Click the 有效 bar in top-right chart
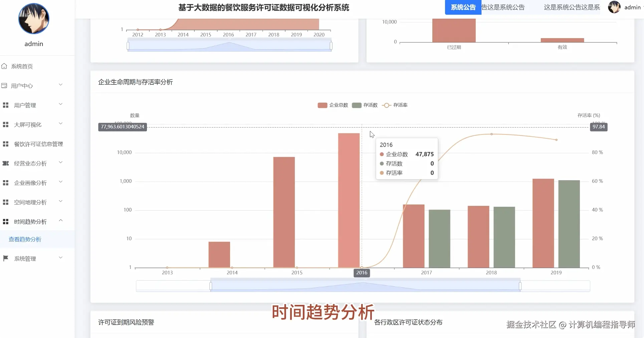644x338 pixels. click(562, 40)
